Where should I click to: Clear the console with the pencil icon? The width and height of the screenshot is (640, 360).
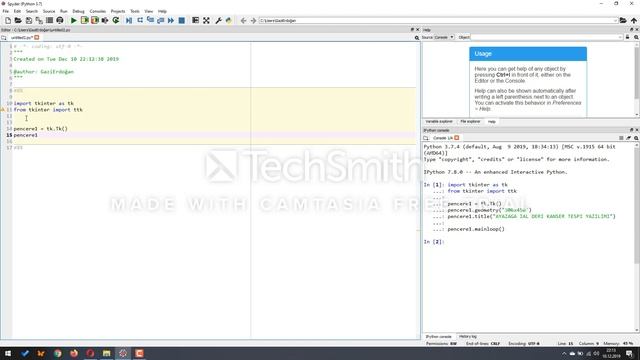click(629, 138)
